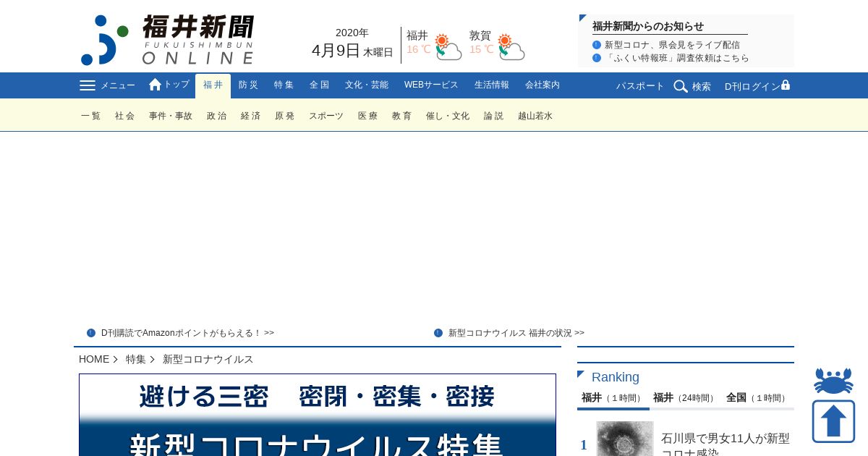Open 生活情報 in the navigation bar
The image size is (868, 456).
[492, 85]
